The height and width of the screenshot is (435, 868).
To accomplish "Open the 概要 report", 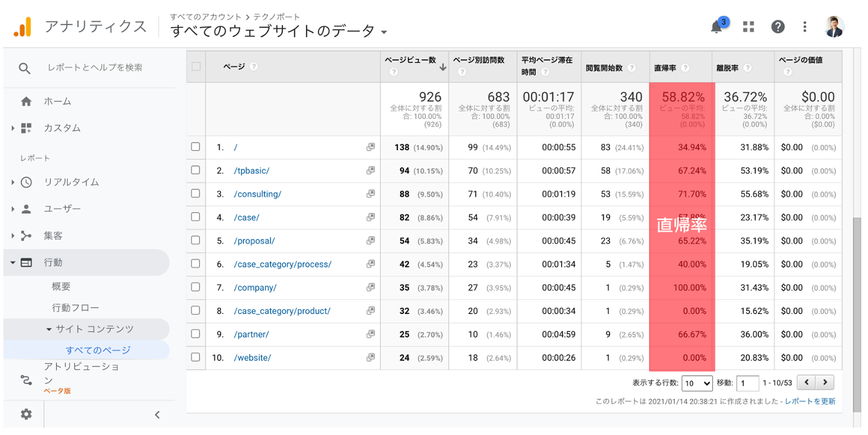I will coord(61,287).
